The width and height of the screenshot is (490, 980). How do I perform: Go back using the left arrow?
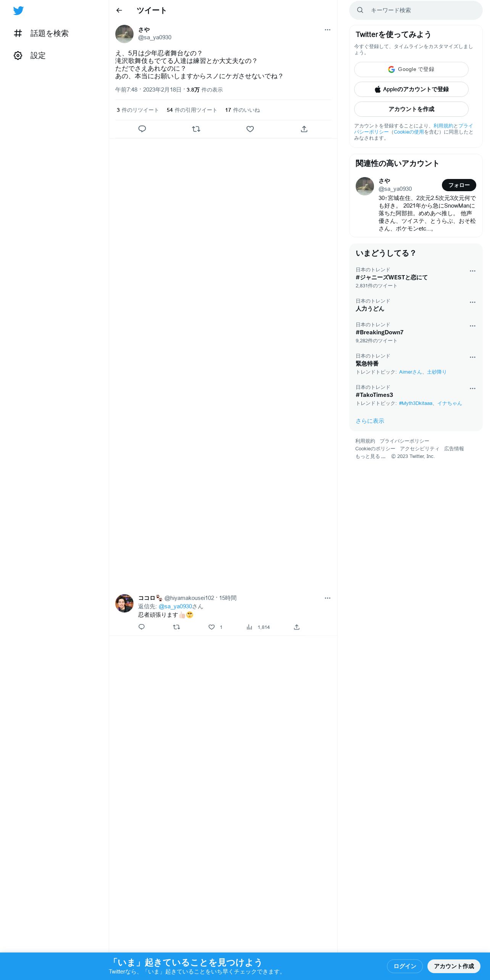(x=119, y=10)
